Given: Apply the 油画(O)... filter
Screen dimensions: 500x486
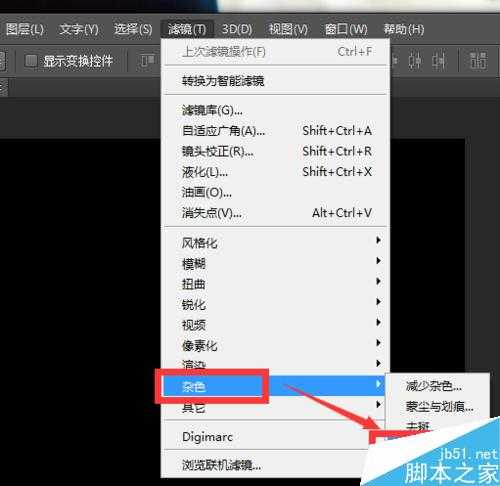Looking at the screenshot, I should coord(275,192).
